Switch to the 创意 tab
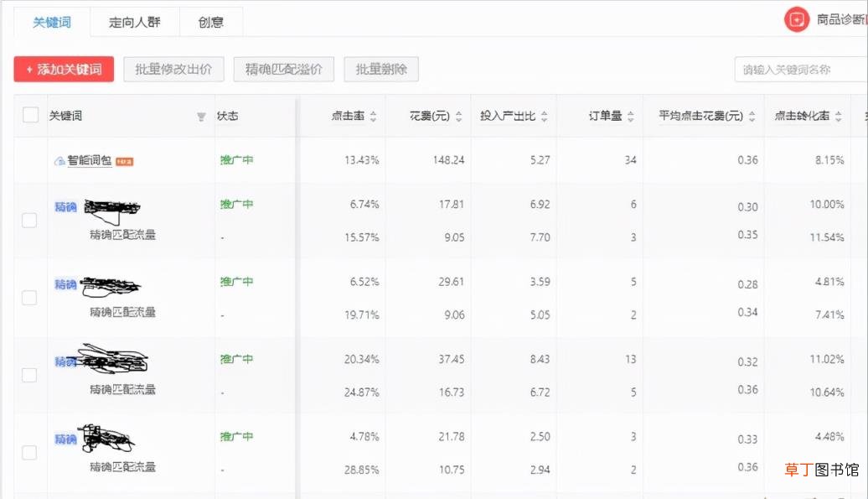 pyautogui.click(x=211, y=22)
